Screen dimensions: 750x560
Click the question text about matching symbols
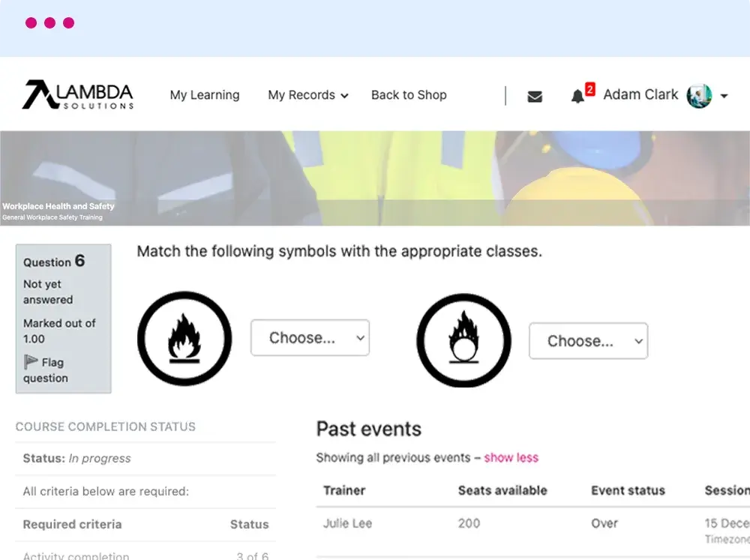(x=340, y=251)
